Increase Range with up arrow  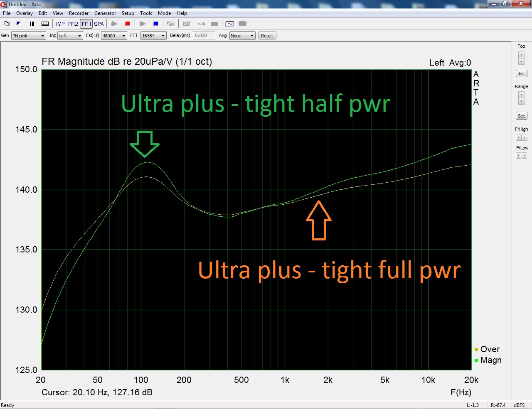521,95
